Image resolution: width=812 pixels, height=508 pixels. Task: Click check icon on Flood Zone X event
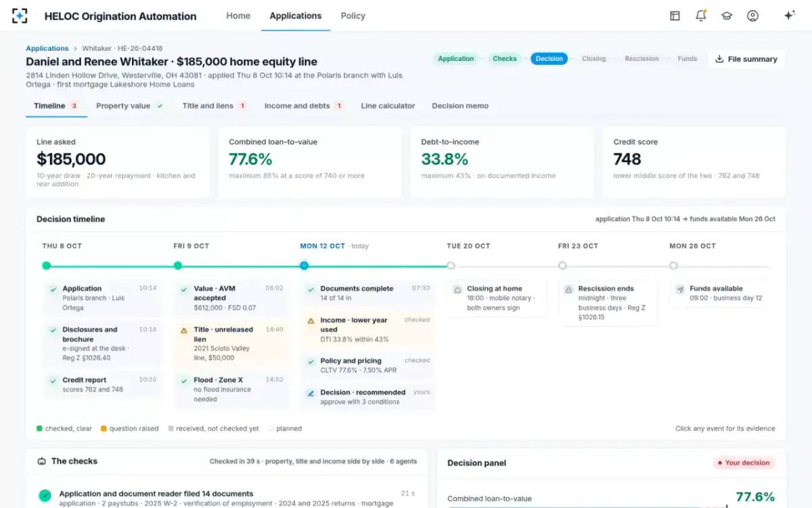point(184,381)
